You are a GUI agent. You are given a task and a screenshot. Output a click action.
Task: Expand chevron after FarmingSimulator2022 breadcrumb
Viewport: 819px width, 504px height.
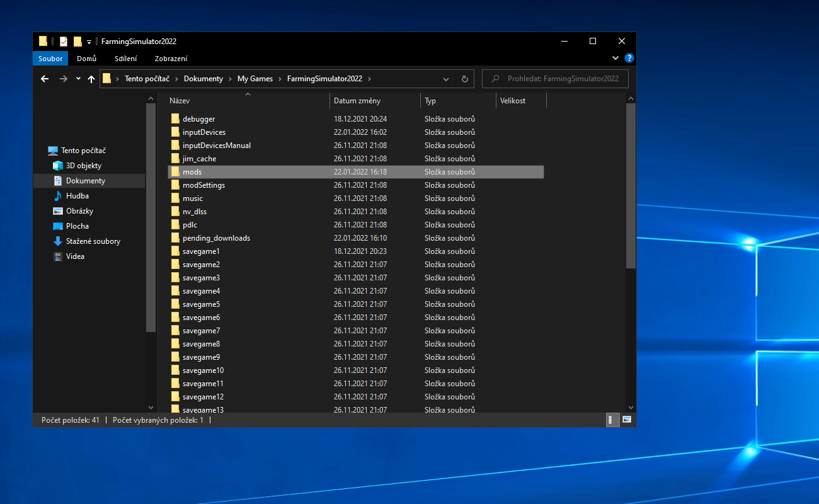tap(369, 79)
